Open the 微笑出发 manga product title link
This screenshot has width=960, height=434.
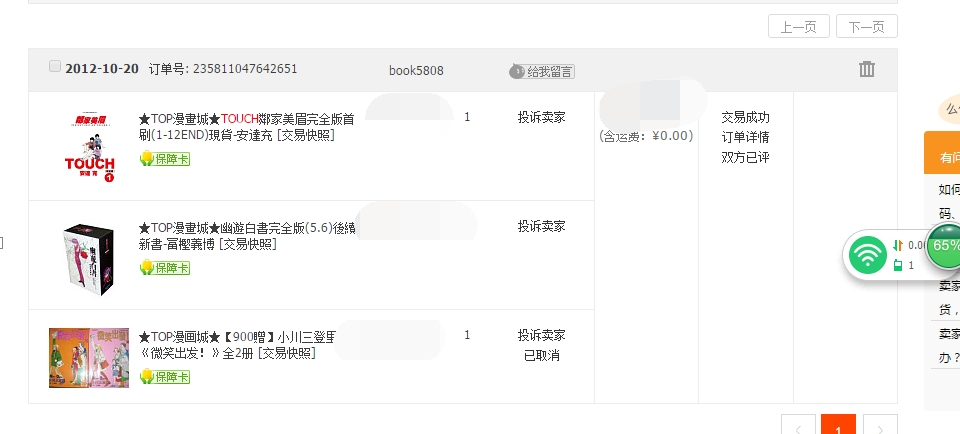click(237, 343)
